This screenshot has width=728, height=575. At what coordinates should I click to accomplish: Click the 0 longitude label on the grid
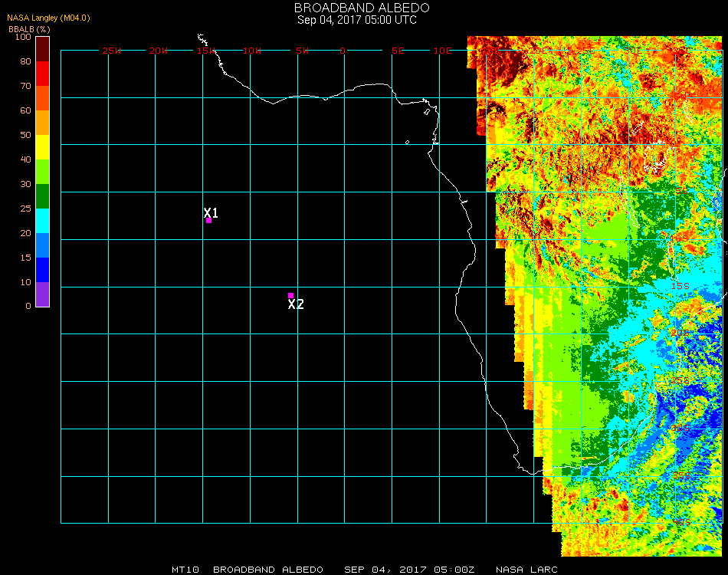coord(343,51)
